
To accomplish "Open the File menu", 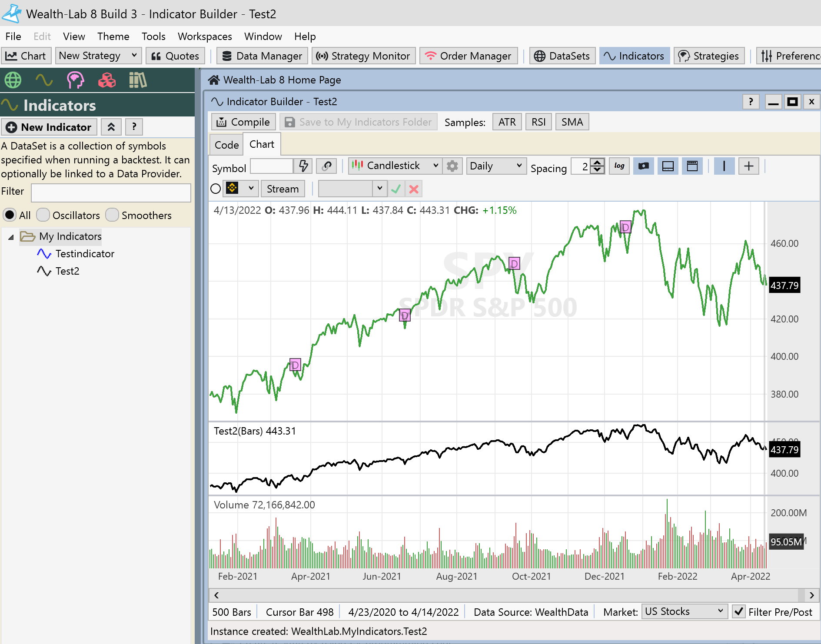I will point(13,37).
